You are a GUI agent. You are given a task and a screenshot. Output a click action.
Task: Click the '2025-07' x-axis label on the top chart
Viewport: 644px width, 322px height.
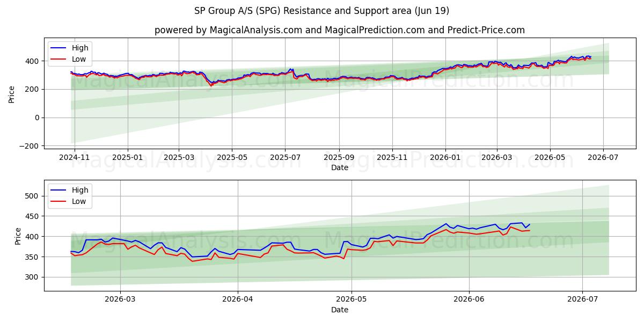285,158
